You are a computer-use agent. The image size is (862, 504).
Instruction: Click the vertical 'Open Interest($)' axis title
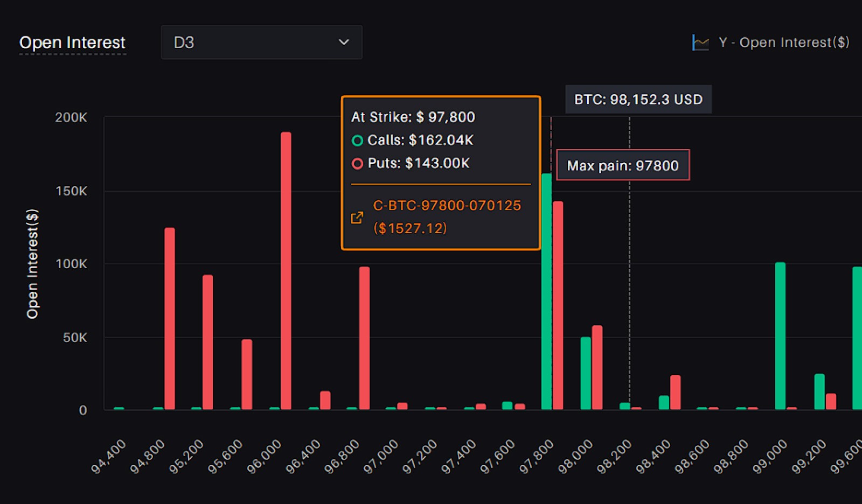click(32, 264)
